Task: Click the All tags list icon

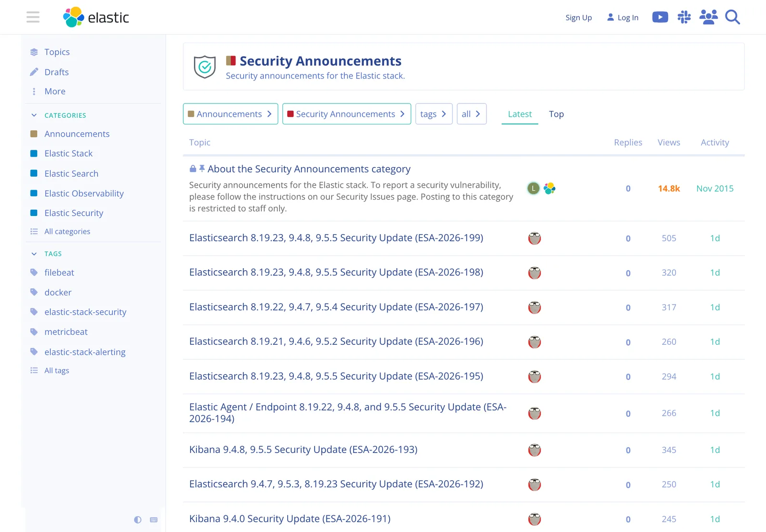Action: tap(34, 370)
